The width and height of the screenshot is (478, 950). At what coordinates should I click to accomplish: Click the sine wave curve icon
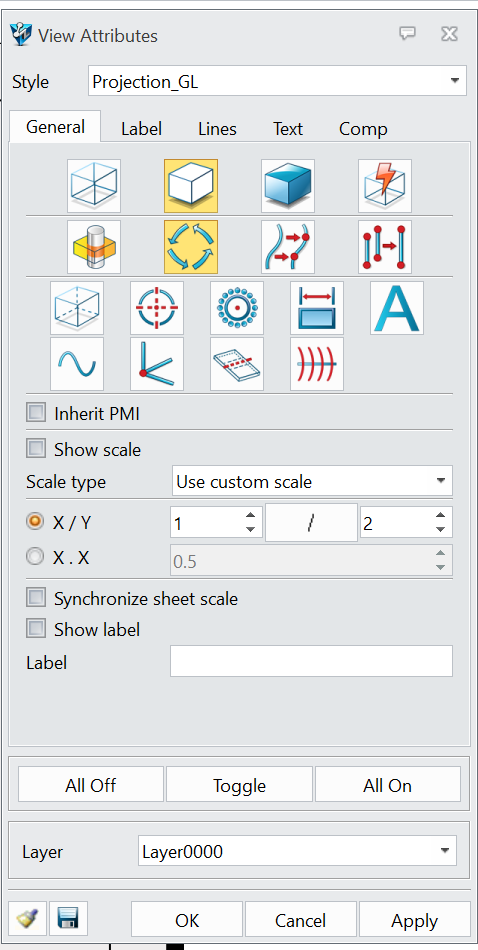[x=77, y=364]
